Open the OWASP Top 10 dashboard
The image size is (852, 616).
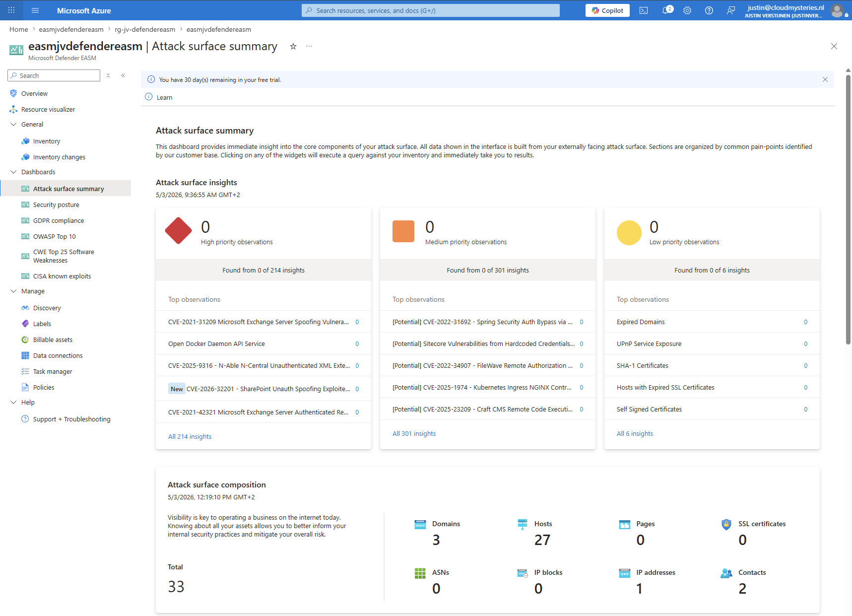coord(55,236)
